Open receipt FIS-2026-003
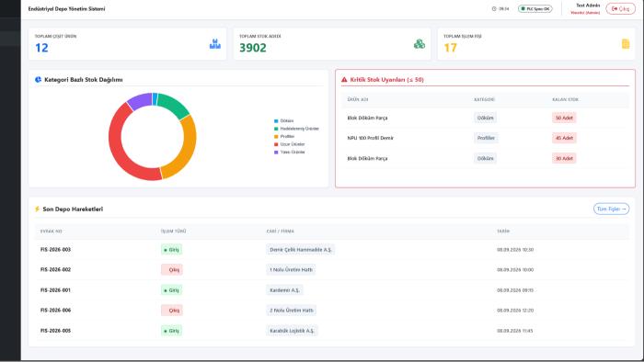Image resolution: width=644 pixels, height=362 pixels. tap(55, 250)
